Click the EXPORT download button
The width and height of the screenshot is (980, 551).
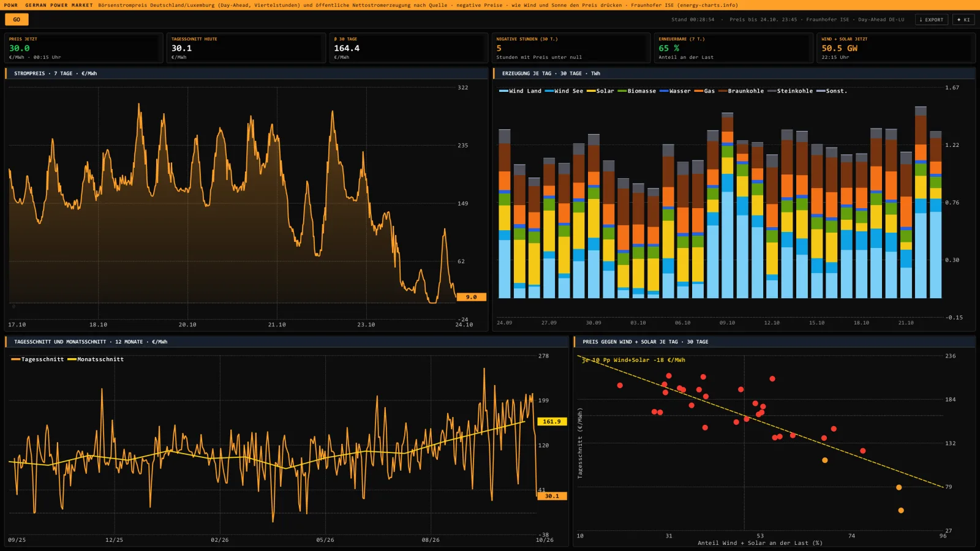(x=932, y=20)
